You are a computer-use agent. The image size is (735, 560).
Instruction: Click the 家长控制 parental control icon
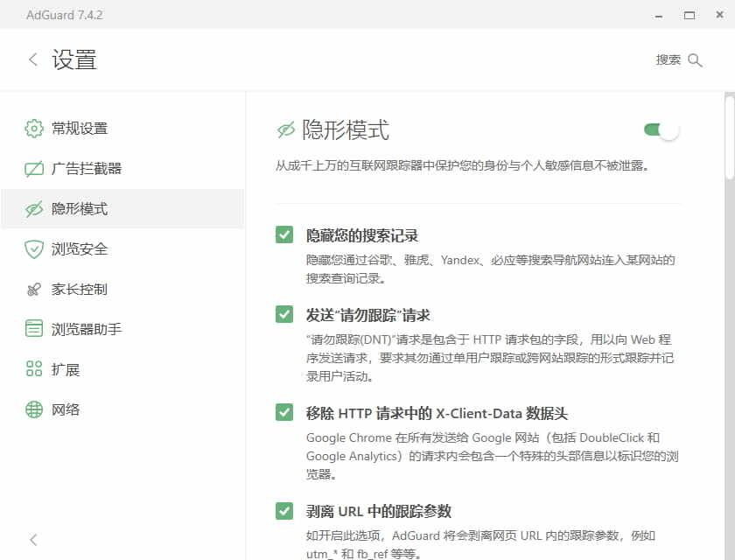point(34,289)
